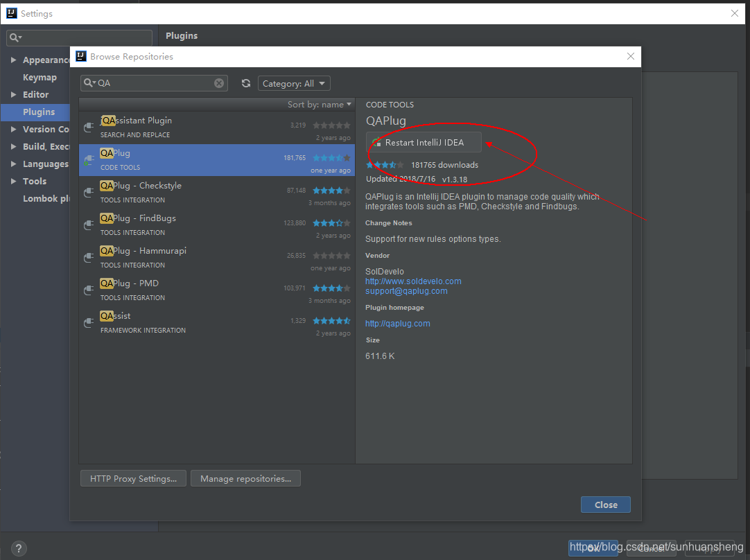750x560 pixels.
Task: Expand Editor section in Settings tree
Action: click(x=13, y=95)
